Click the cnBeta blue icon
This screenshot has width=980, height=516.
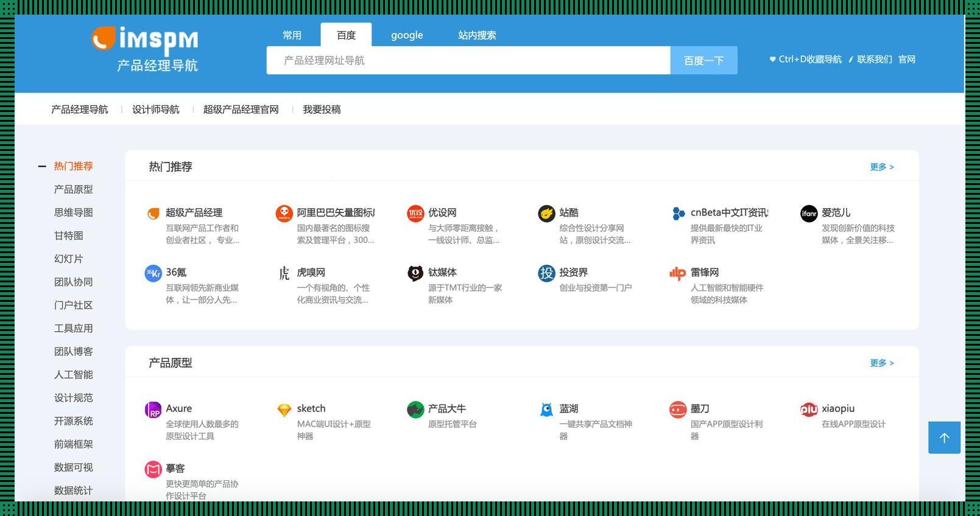678,214
